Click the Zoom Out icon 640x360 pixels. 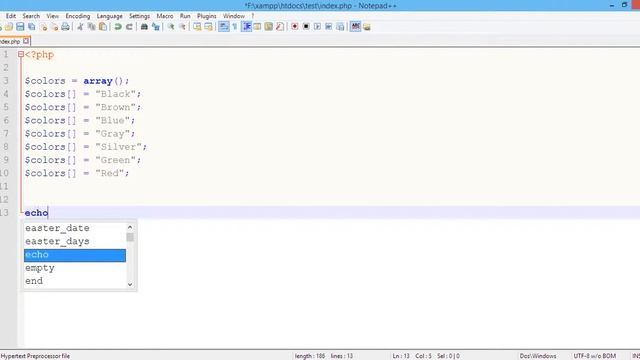coord(182,27)
